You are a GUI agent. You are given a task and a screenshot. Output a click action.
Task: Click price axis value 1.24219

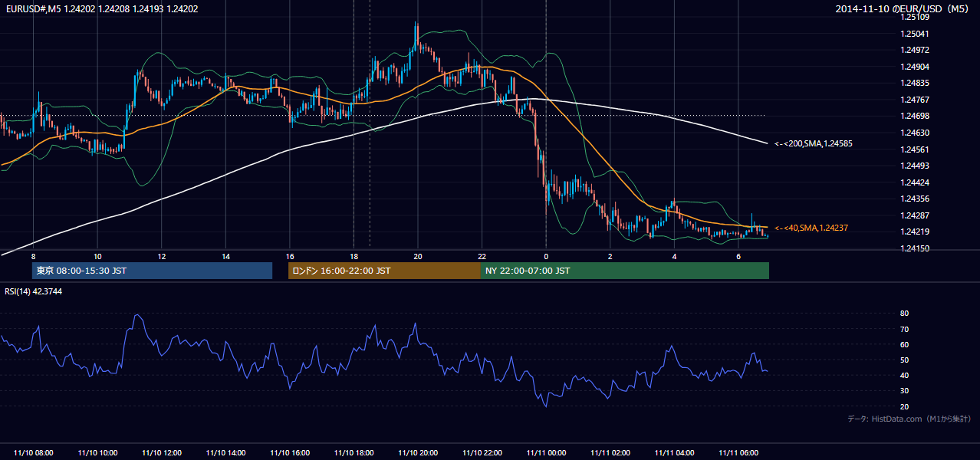click(914, 232)
